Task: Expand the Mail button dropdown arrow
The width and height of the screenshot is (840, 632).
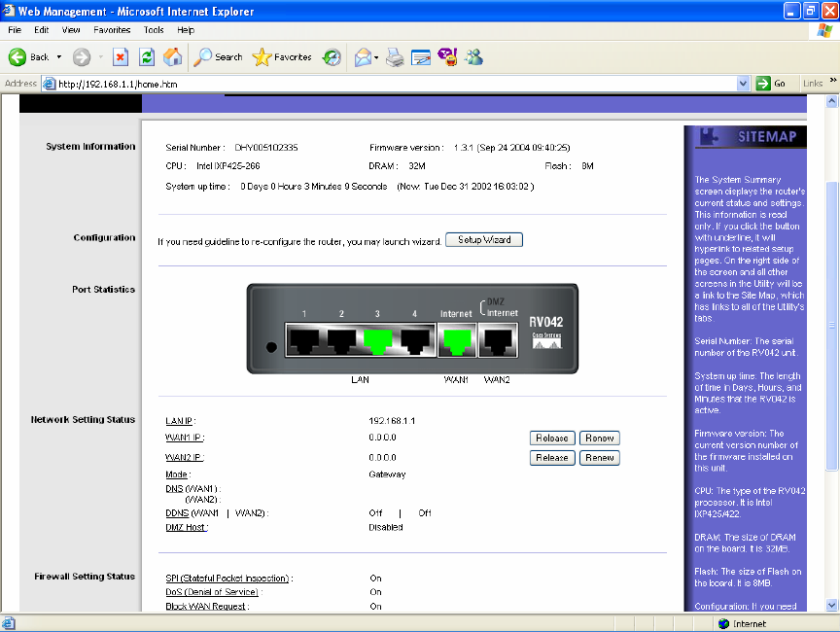Action: [x=376, y=57]
